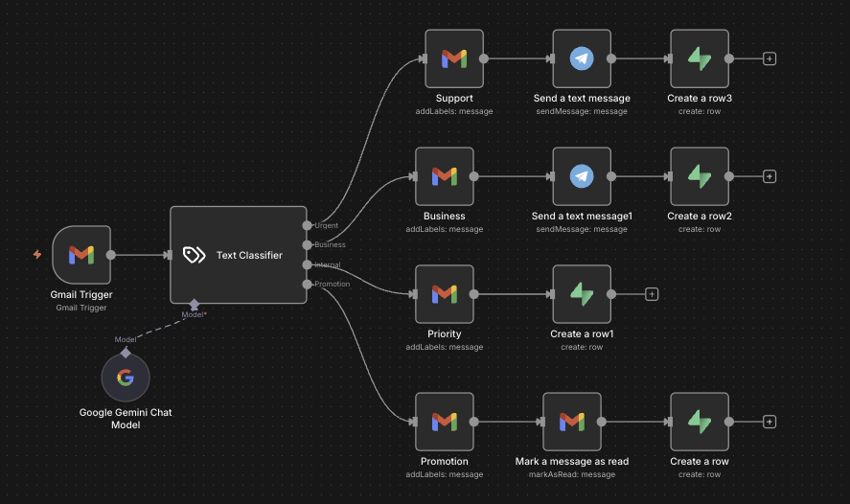Image resolution: width=850 pixels, height=504 pixels.
Task: Add a node after 'Create a row2'
Action: point(770,176)
